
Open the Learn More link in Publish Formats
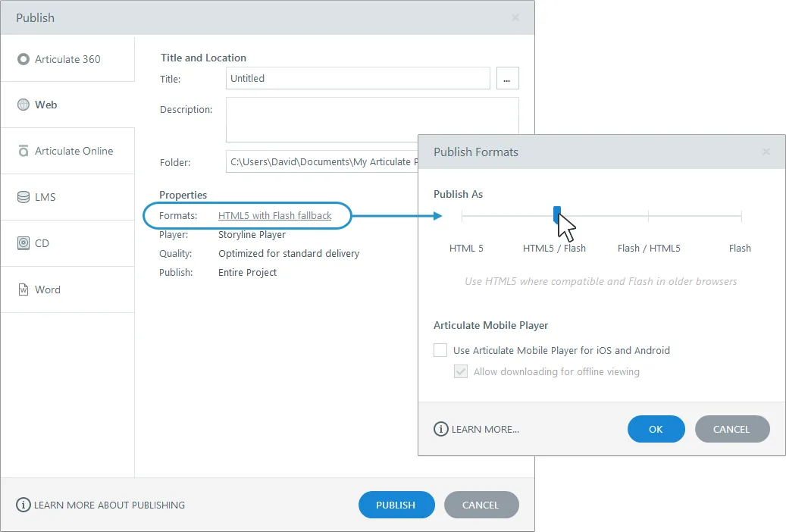[x=485, y=429]
